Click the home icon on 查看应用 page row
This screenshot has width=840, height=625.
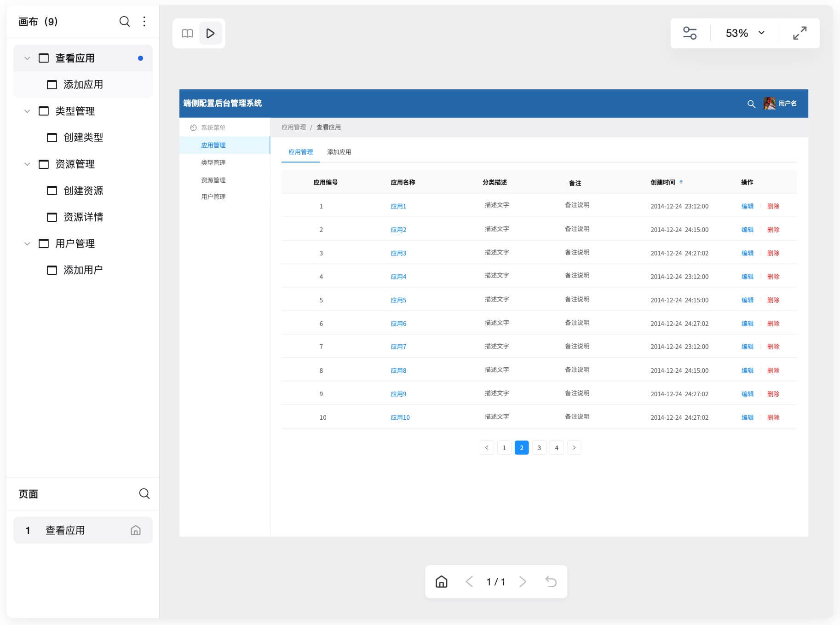click(136, 530)
